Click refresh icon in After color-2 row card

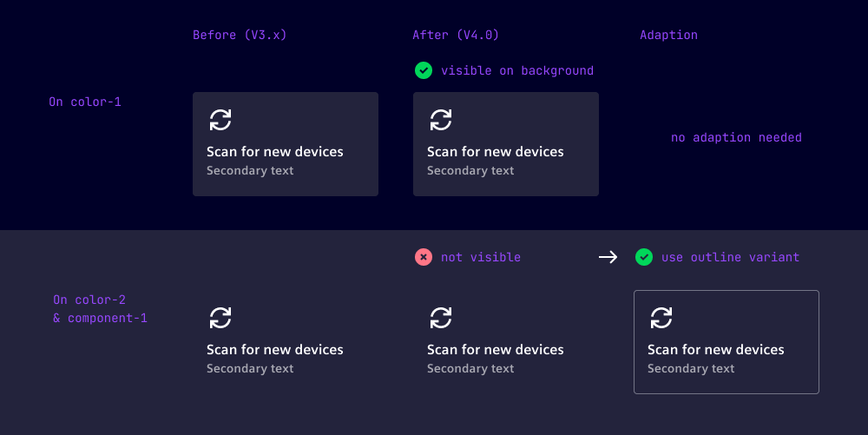441,318
